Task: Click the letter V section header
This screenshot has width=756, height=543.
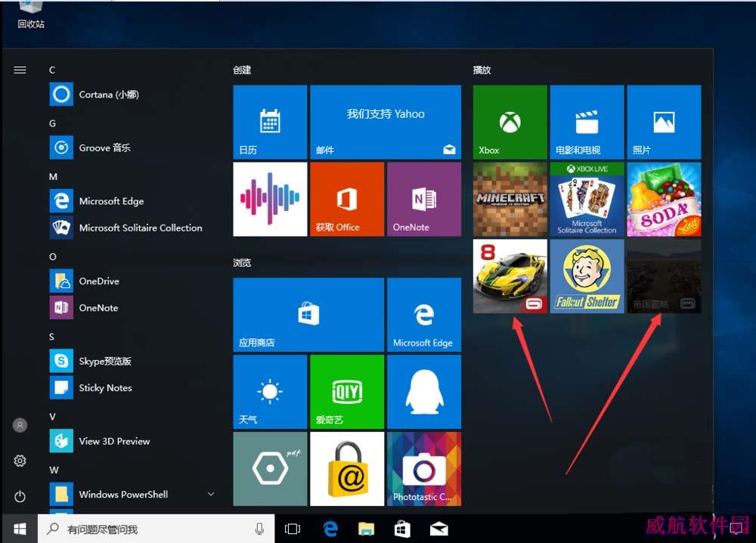Action: pyautogui.click(x=52, y=417)
